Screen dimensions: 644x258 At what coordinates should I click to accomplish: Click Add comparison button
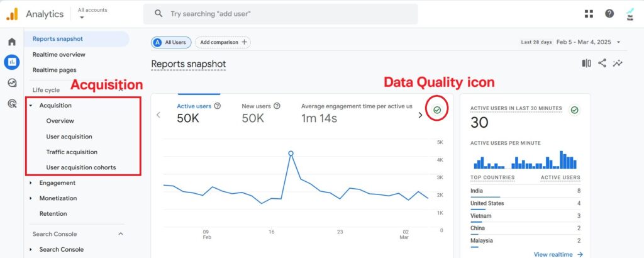[x=223, y=42]
